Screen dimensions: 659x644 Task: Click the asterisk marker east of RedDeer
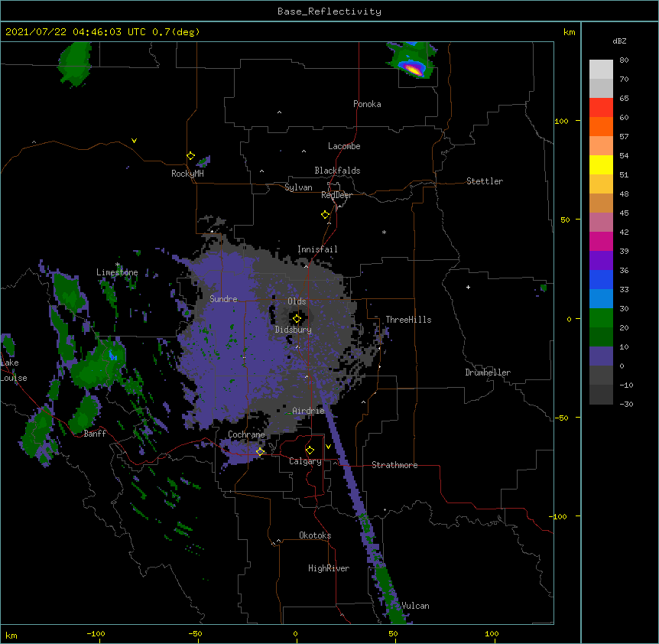click(x=384, y=233)
